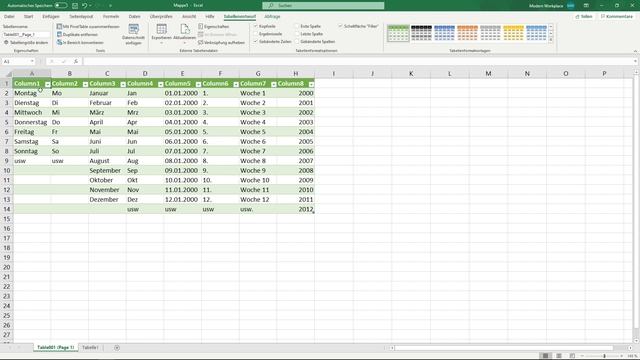Toggle the Erste Spalte checkbox
This screenshot has height=360, width=640.
pos(297,26)
